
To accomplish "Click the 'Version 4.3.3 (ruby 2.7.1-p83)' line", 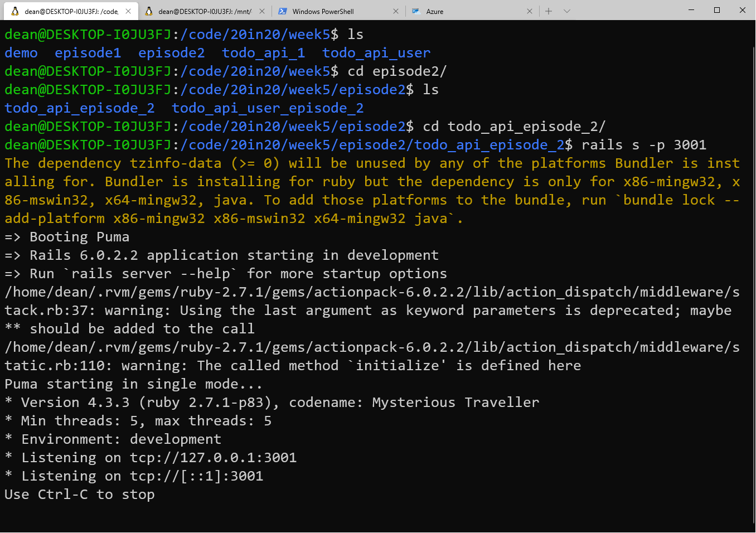I will click(272, 403).
